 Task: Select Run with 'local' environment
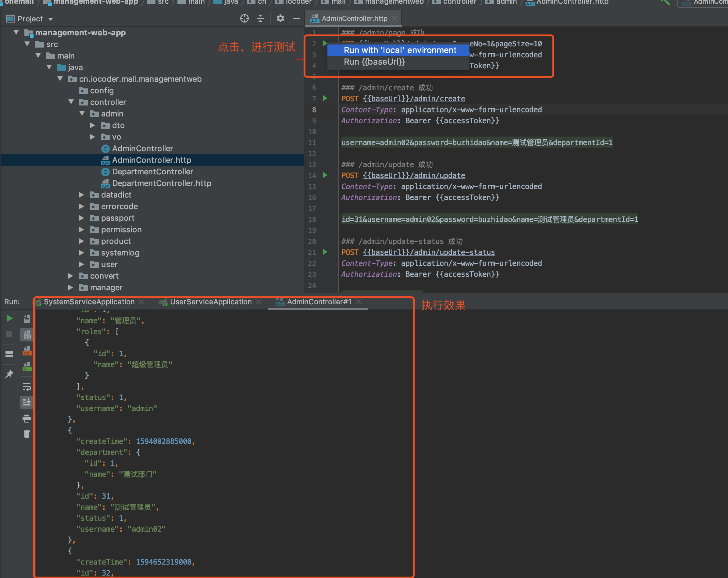pos(400,50)
